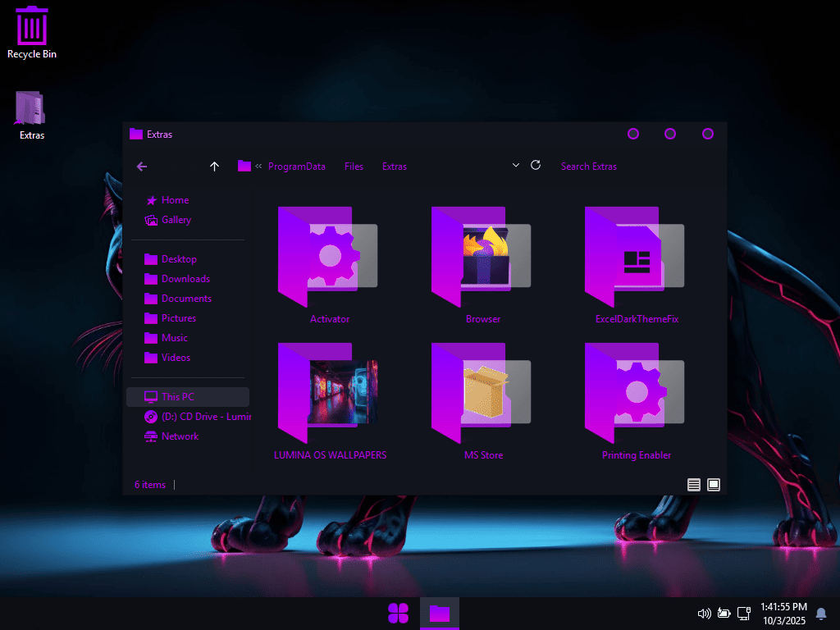Minimize the Extras window

click(x=633, y=134)
